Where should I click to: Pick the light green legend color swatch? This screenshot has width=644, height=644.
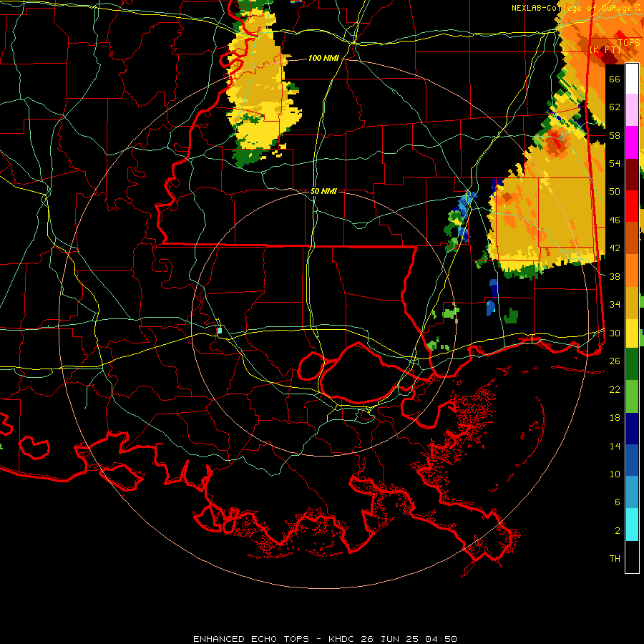tap(632, 396)
